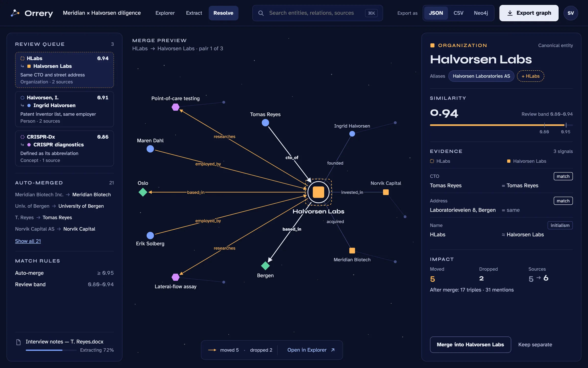Click the Address match badge
The image size is (588, 368).
(x=563, y=201)
